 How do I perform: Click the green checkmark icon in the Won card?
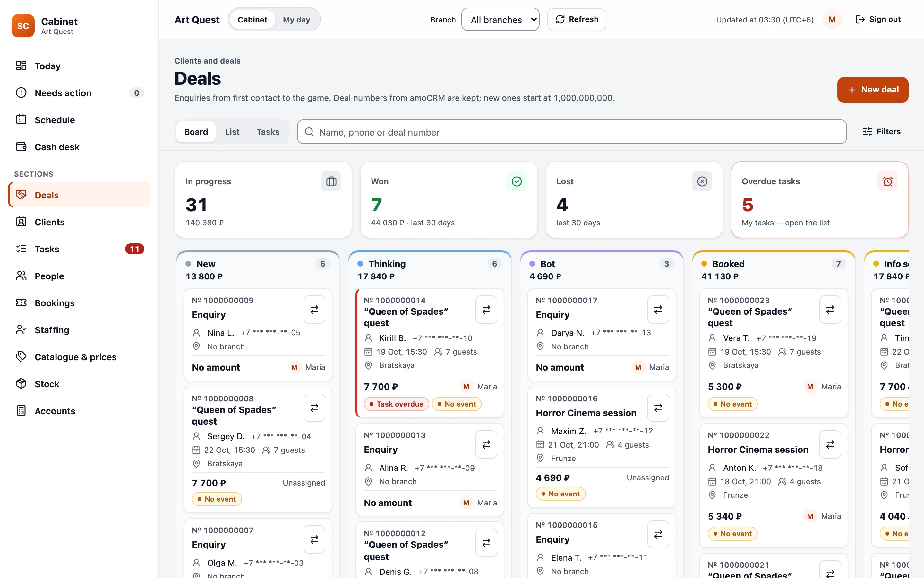[x=517, y=181]
